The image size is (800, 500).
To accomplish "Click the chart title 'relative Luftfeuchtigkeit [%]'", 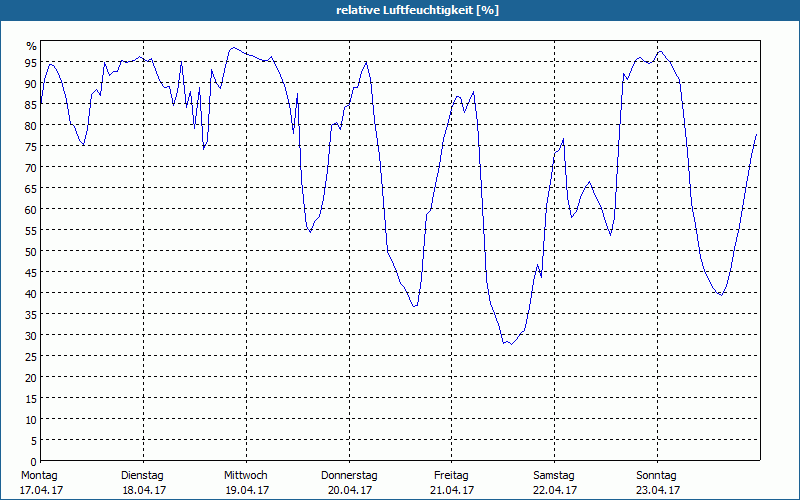I will click(x=417, y=10).
